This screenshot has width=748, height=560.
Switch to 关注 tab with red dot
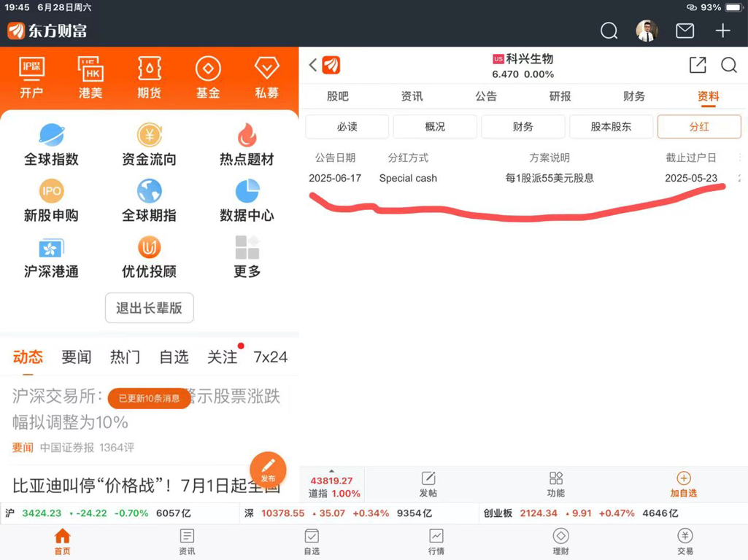tap(223, 357)
